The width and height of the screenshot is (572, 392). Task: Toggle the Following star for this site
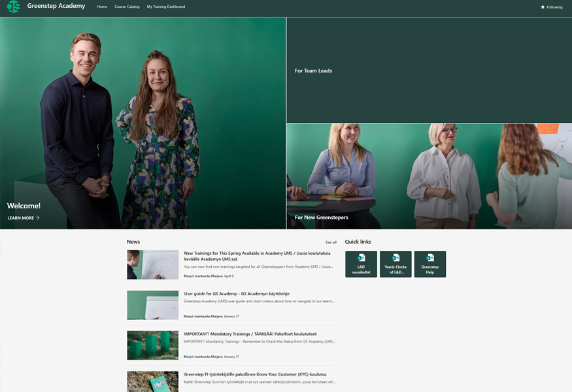[x=543, y=7]
